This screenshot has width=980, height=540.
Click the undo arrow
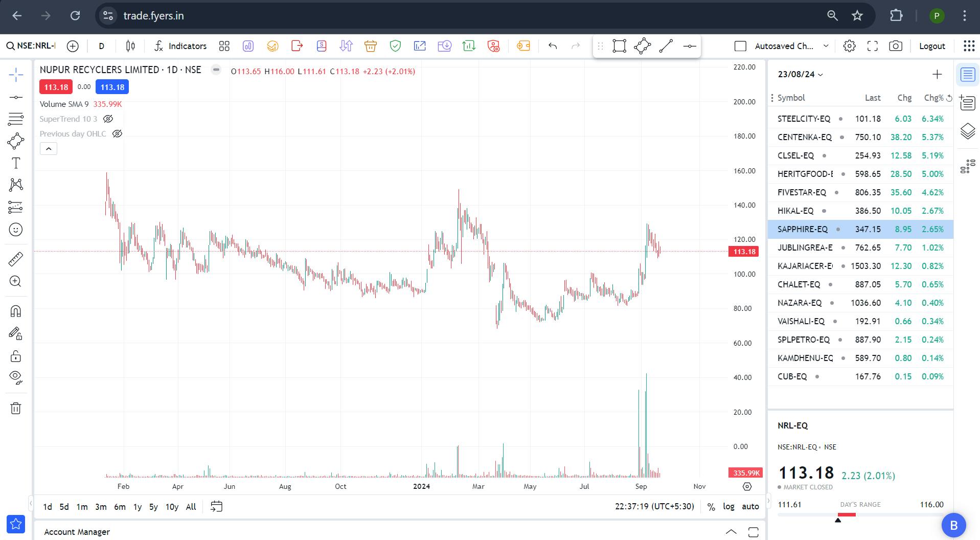[x=553, y=46]
